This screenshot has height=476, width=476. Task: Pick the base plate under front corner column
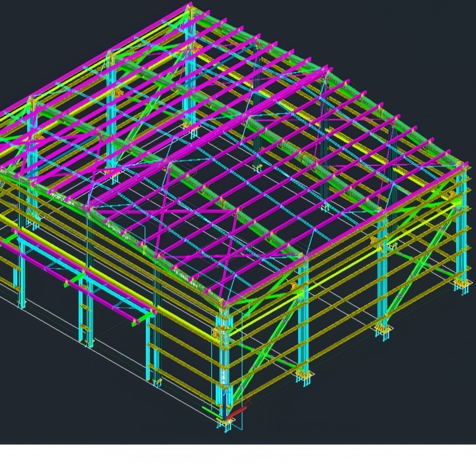click(226, 421)
